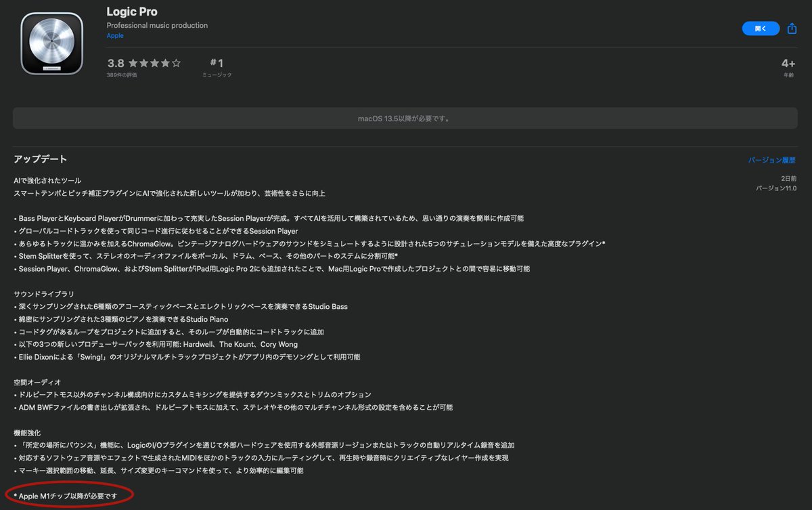Click the スマートテンポとピッチ補正 description line
Screen dimensions: 812x510
click(169, 194)
